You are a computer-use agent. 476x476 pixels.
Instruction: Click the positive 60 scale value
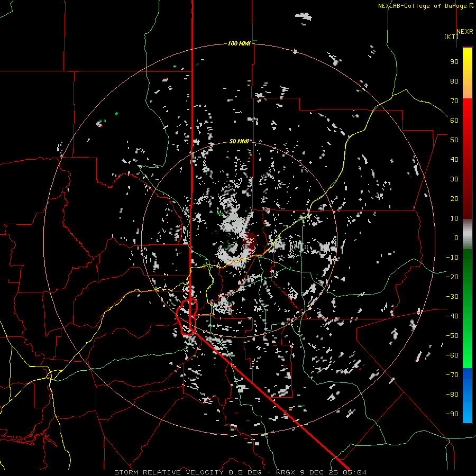(x=454, y=120)
